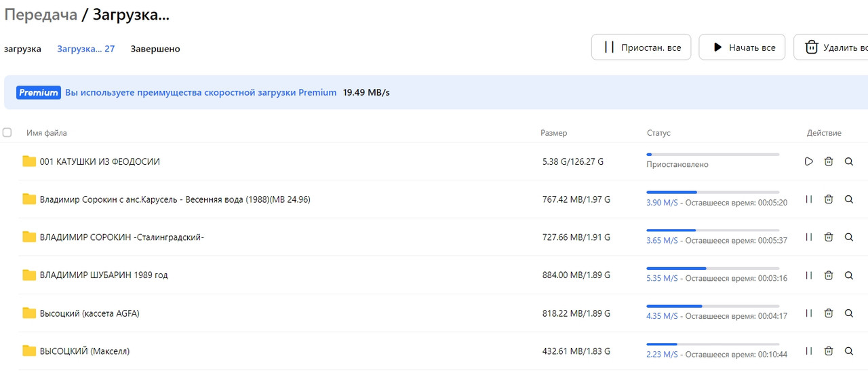Viewport: 868px width, 373px height.
Task: Click file name 001 КАТУШКИ ИЗ ФЕОДОСИИ
Action: pos(100,161)
